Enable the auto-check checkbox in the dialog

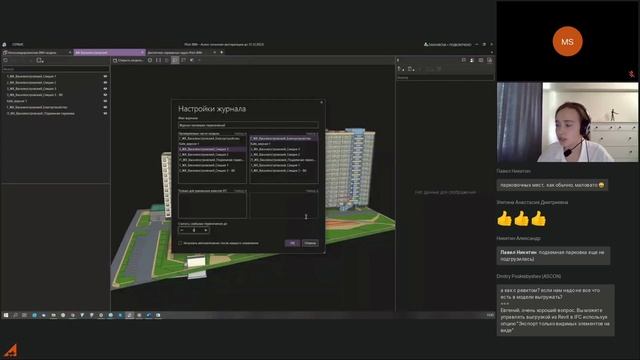tap(180, 243)
